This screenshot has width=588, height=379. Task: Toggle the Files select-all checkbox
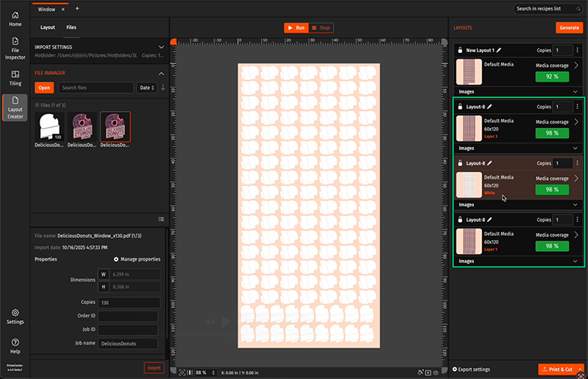pos(37,105)
